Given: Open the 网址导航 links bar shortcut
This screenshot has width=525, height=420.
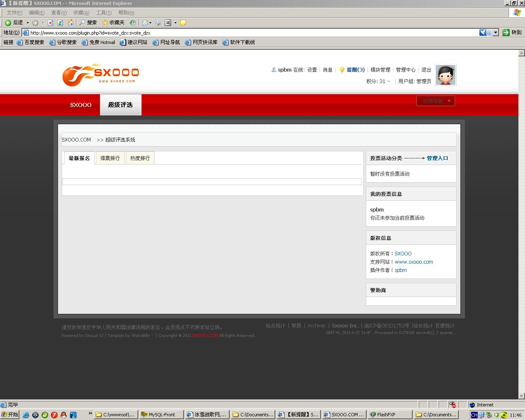Looking at the screenshot, I should pos(166,42).
